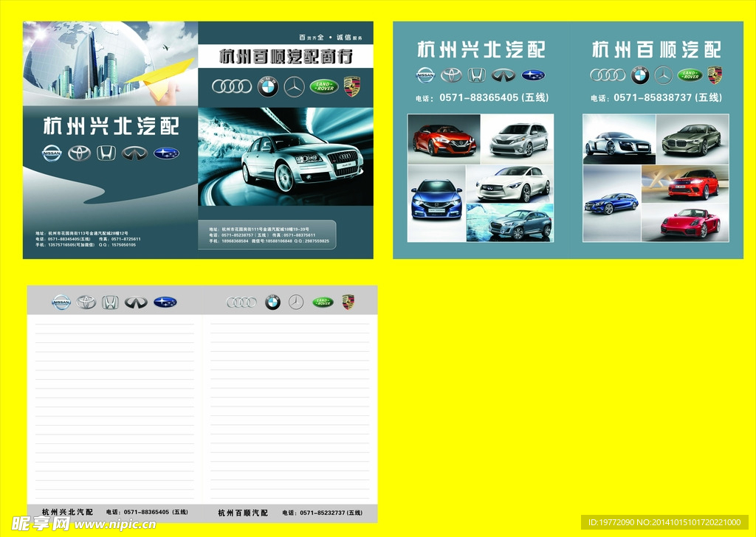This screenshot has width=756, height=537.
Task: Click the grey BMW sedan photo
Action: point(693,139)
